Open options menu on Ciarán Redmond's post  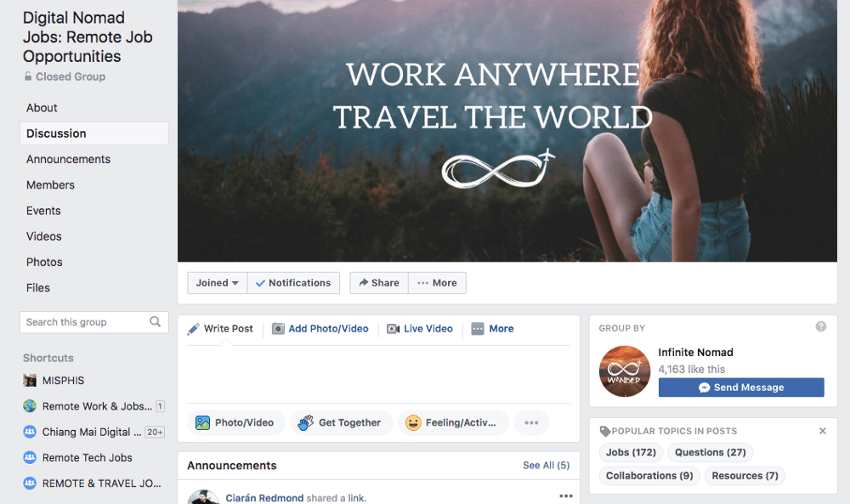[566, 496]
